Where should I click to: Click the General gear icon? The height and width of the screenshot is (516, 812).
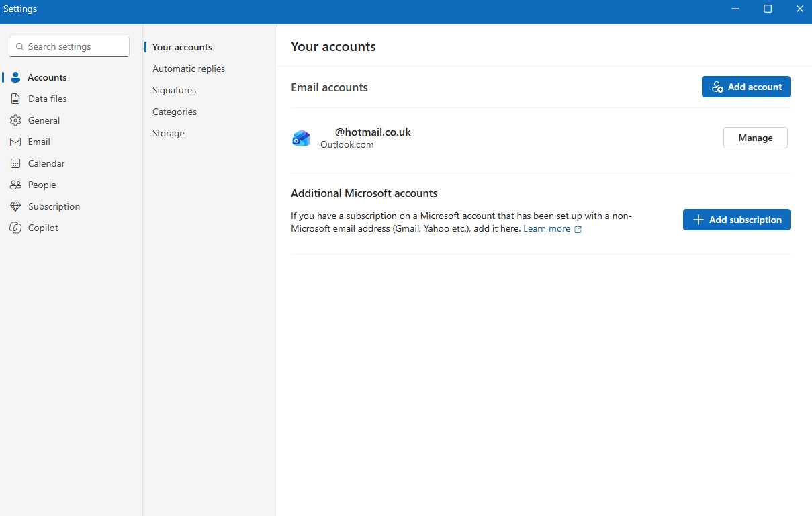pos(15,120)
